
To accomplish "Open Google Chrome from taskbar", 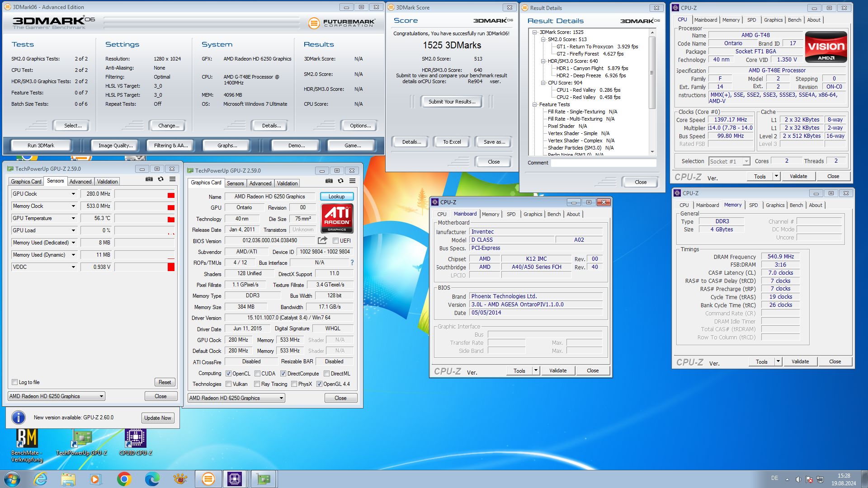I will [124, 479].
